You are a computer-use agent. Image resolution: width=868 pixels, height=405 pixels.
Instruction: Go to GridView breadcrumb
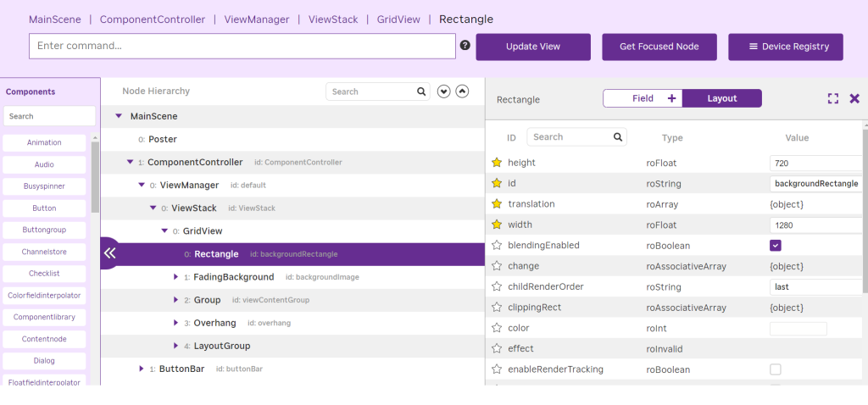click(x=398, y=19)
